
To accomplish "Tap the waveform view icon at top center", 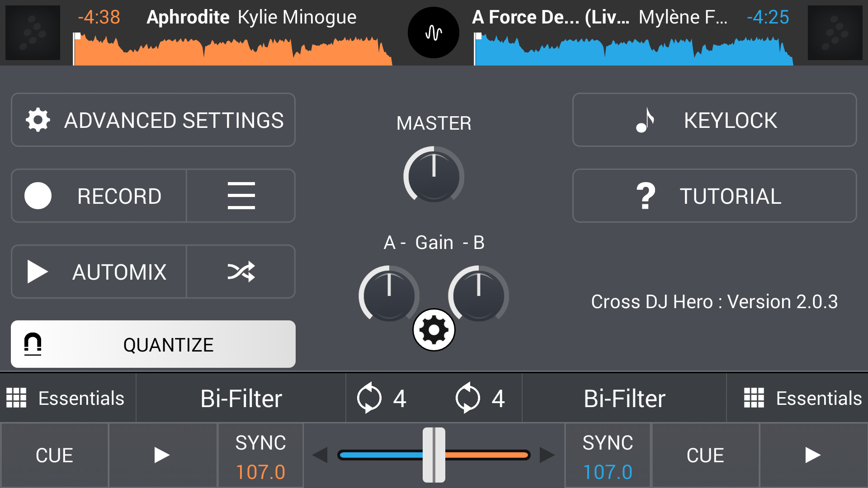I will pos(434,33).
